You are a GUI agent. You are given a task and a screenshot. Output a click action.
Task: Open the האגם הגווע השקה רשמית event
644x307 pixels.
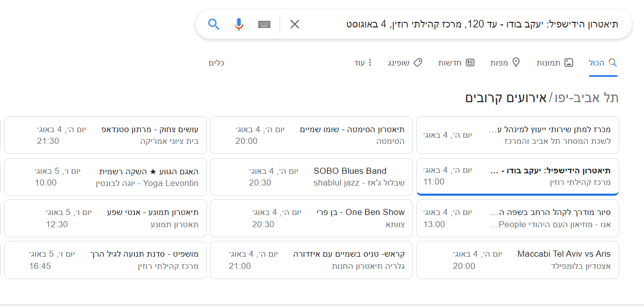[x=105, y=177]
